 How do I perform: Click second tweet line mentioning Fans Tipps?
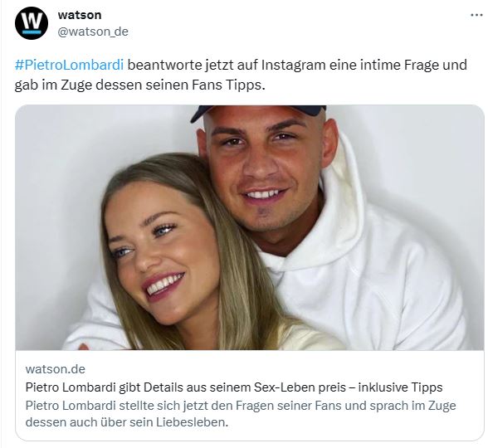(x=139, y=85)
